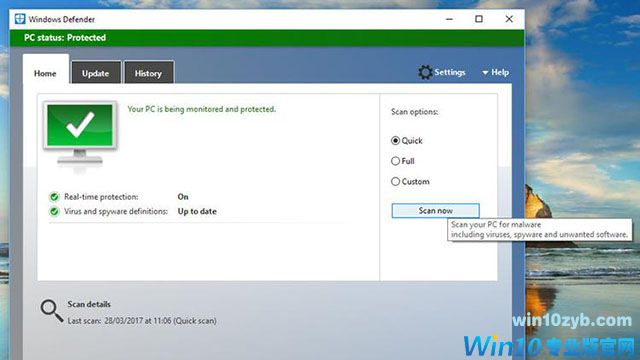Start scanning with the Scan now button
Screen dimensions: 640x360
[x=436, y=211]
